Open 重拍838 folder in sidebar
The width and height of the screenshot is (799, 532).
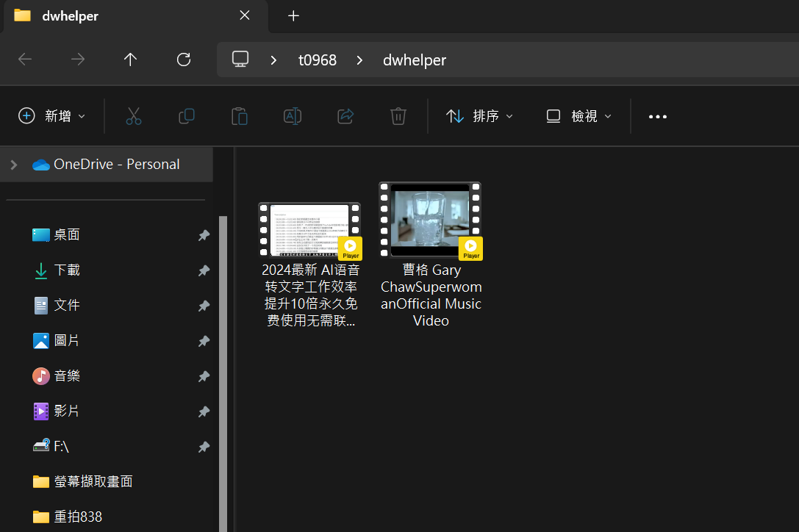point(68,517)
